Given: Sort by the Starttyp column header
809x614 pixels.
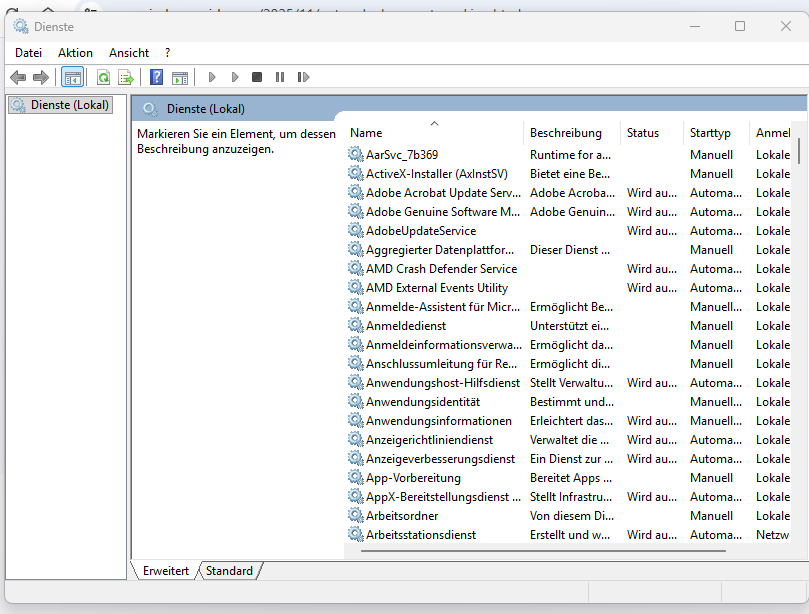Looking at the screenshot, I should click(717, 133).
